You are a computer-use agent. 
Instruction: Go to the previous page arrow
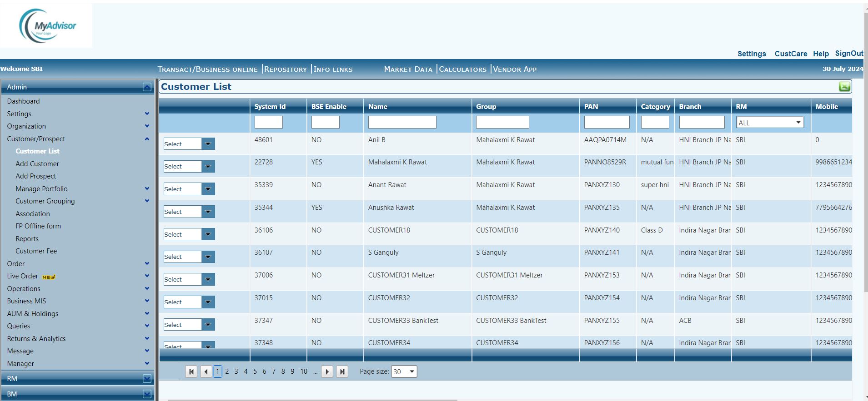pos(206,371)
